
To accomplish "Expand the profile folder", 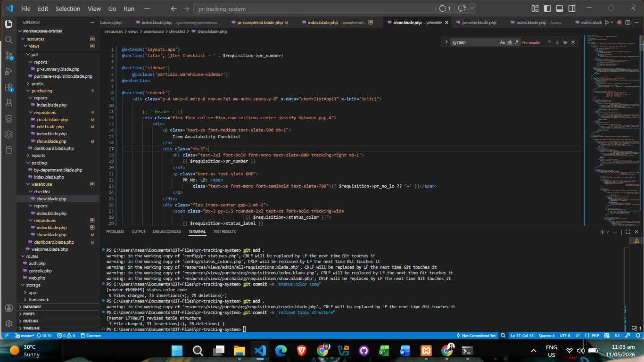I will pyautogui.click(x=38, y=83).
